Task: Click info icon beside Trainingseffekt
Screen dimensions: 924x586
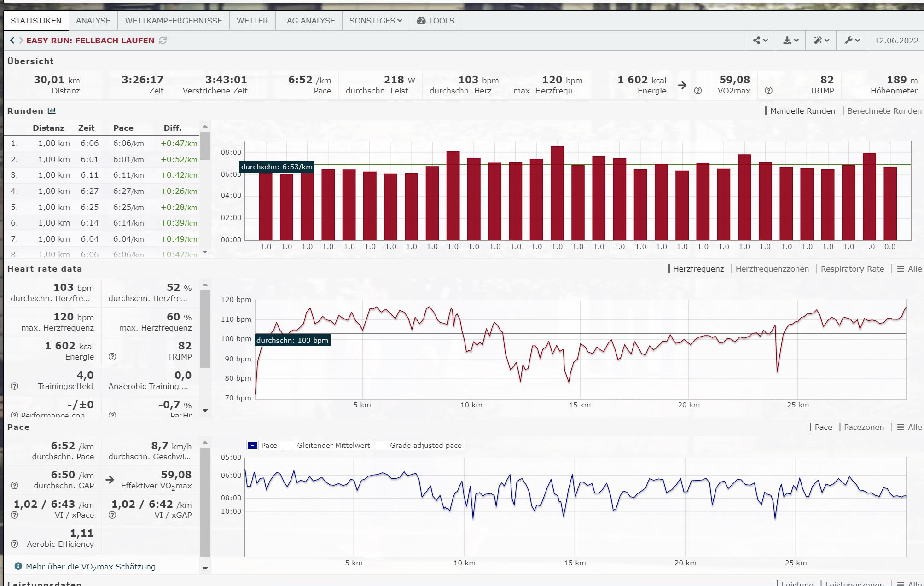Action: click(x=14, y=386)
